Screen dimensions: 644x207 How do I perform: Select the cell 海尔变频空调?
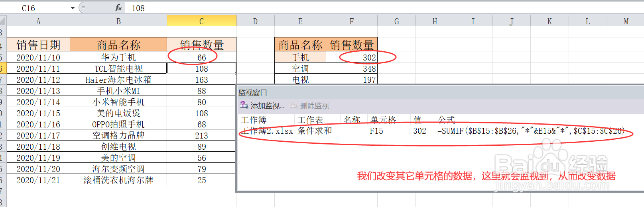[x=118, y=169]
